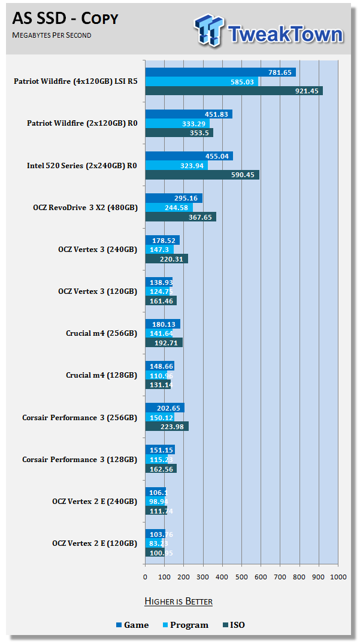
Task: Click the 162.56 ISO bar value
Action: pyautogui.click(x=161, y=468)
